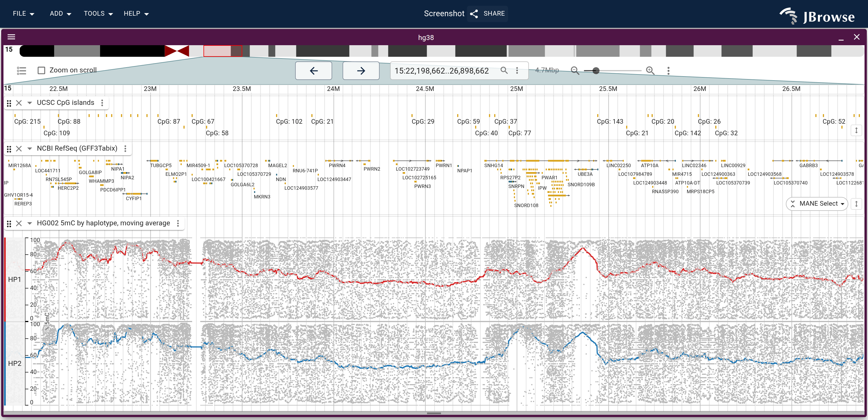Image resolution: width=868 pixels, height=420 pixels.
Task: Open view options three-dot menu beside zoom
Action: tap(669, 70)
